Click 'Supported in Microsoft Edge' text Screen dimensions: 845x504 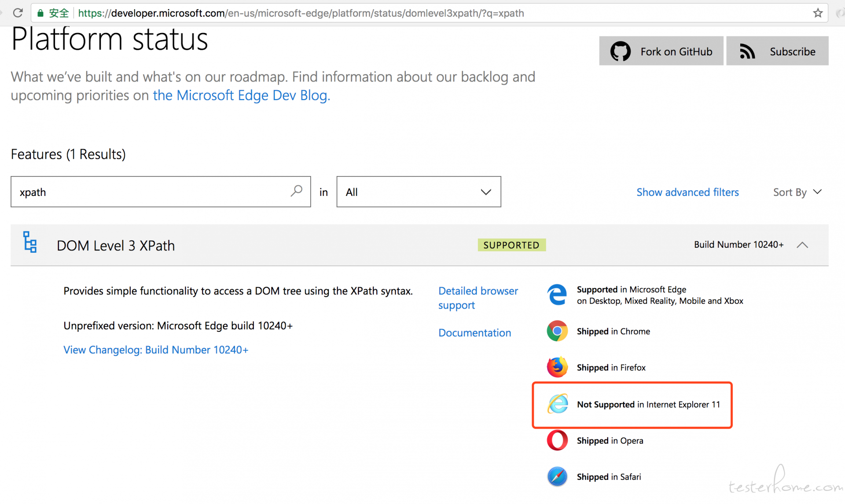click(x=631, y=289)
